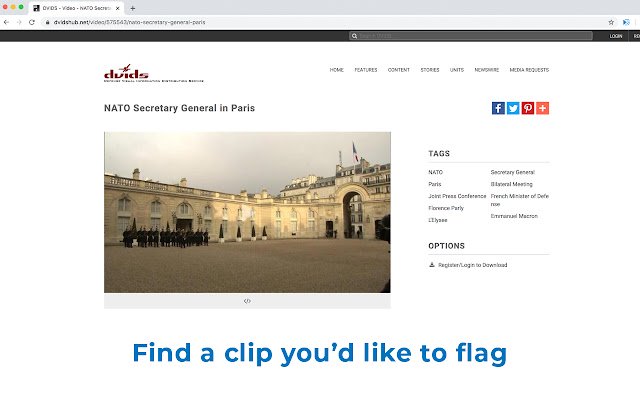Close the DVIDS browser tab

pos(118,8)
